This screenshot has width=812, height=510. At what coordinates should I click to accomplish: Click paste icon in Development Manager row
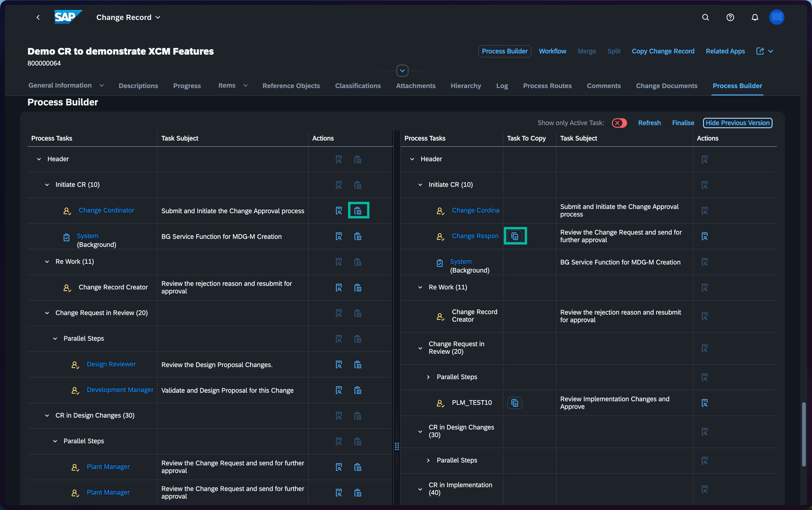pos(358,390)
